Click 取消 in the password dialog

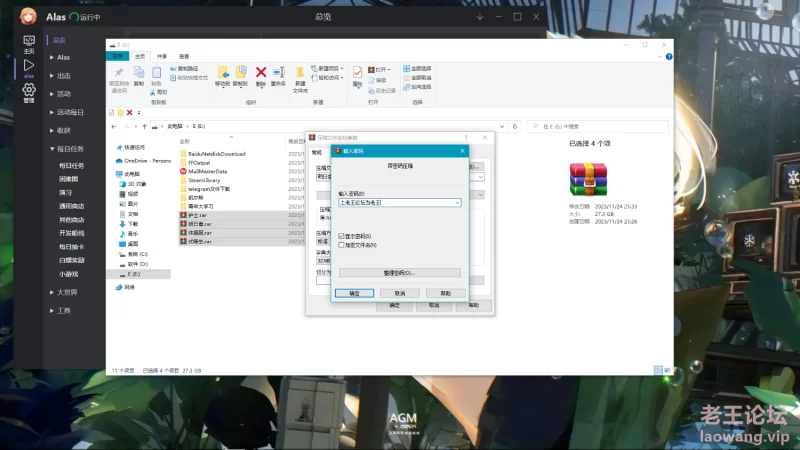[400, 293]
